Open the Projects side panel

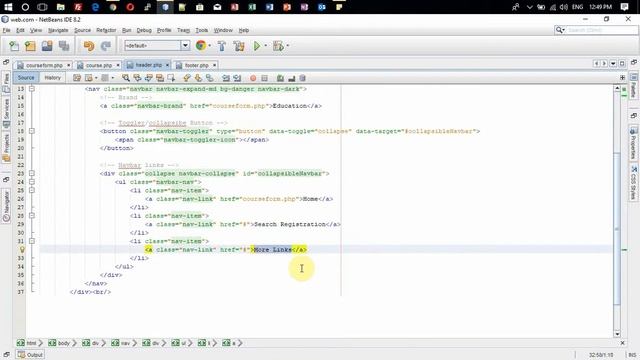click(x=6, y=148)
